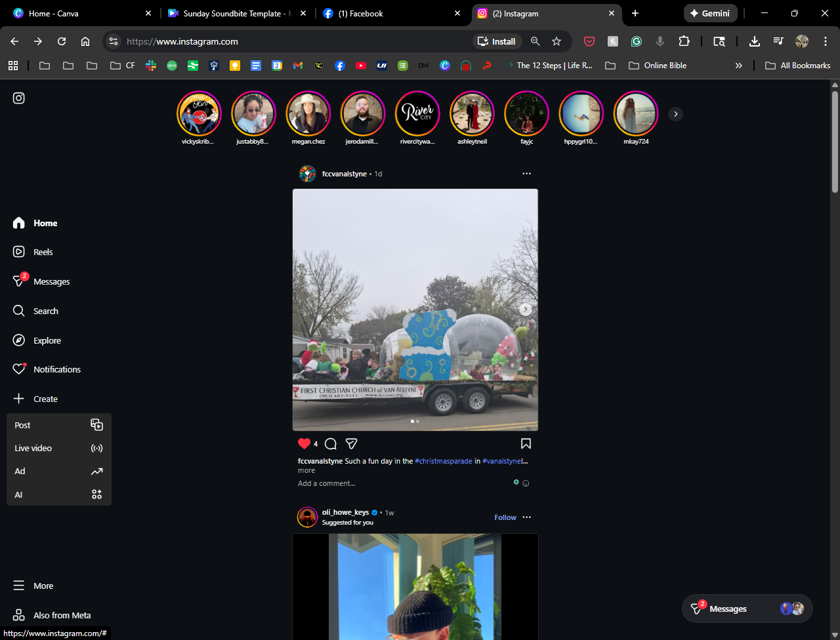Open emoji picker in comment field
The height and width of the screenshot is (640, 840).
click(526, 483)
